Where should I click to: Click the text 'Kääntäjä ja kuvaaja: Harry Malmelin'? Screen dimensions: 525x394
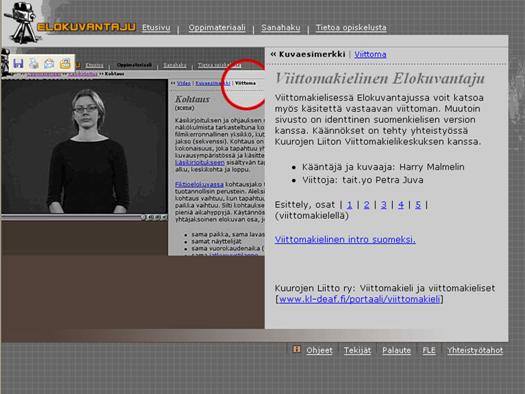pyautogui.click(x=383, y=167)
